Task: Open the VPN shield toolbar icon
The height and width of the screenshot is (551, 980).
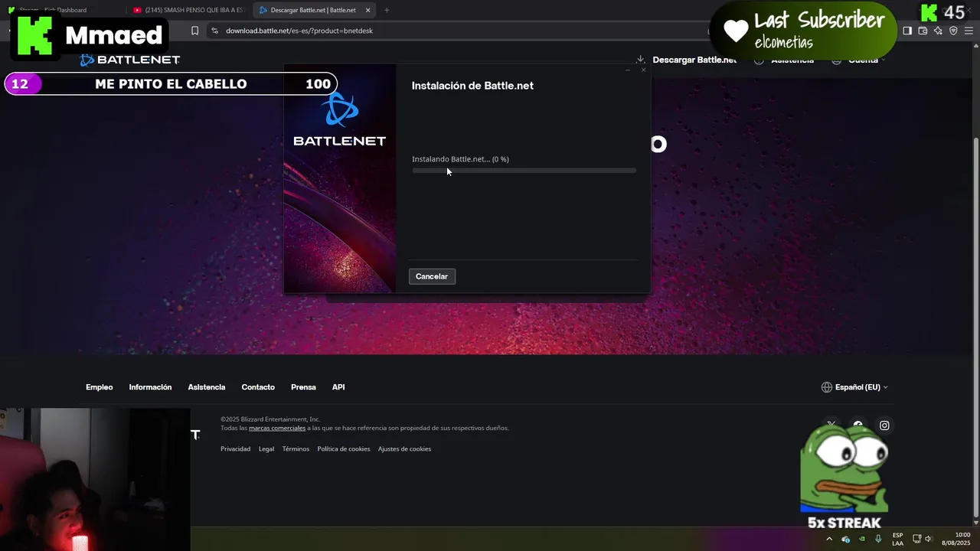Action: (953, 31)
